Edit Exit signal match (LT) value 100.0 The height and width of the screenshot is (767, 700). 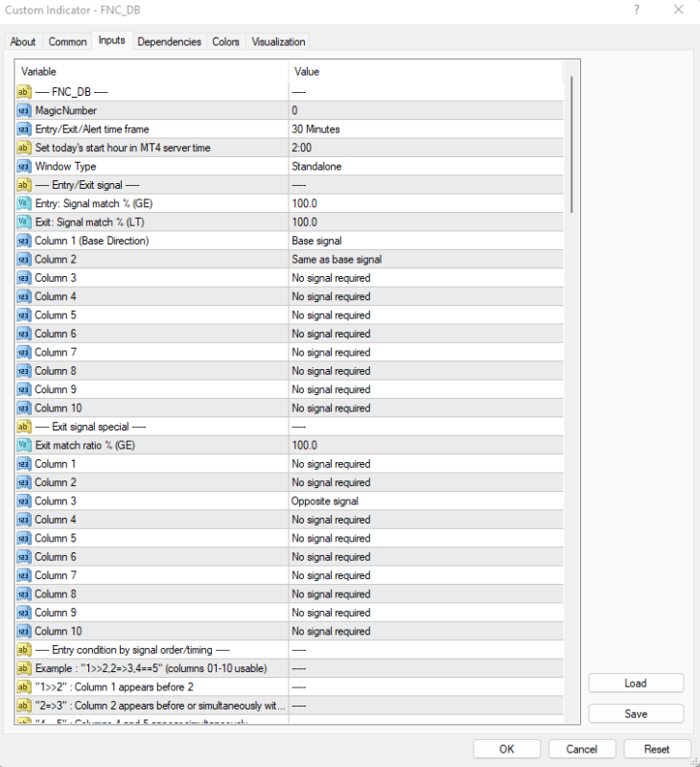coord(426,222)
